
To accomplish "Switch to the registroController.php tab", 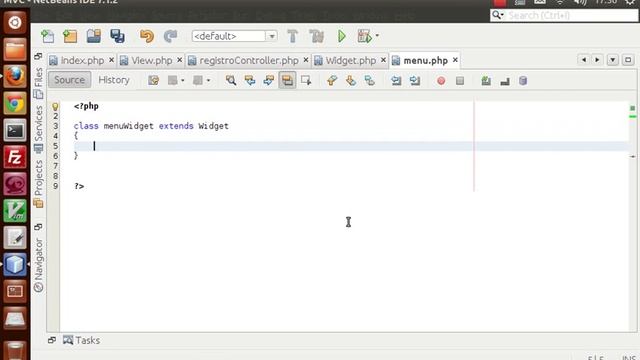I will 249,60.
